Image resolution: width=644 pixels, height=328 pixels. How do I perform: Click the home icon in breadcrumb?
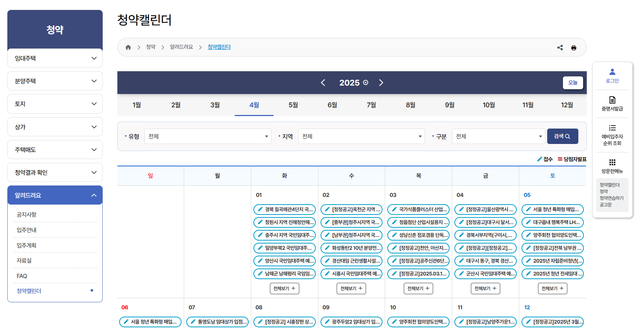[x=128, y=47]
